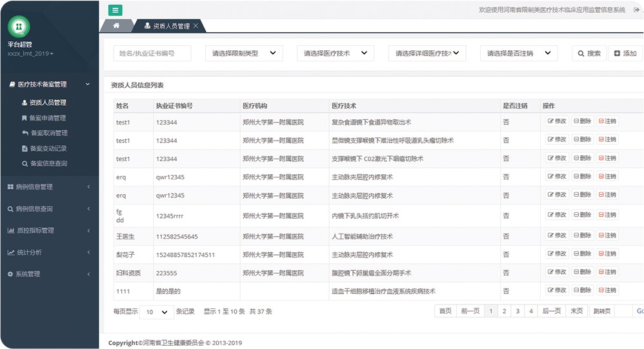The width and height of the screenshot is (644, 349).
Task: Click the logout icon at top right
Action: pyautogui.click(x=637, y=10)
